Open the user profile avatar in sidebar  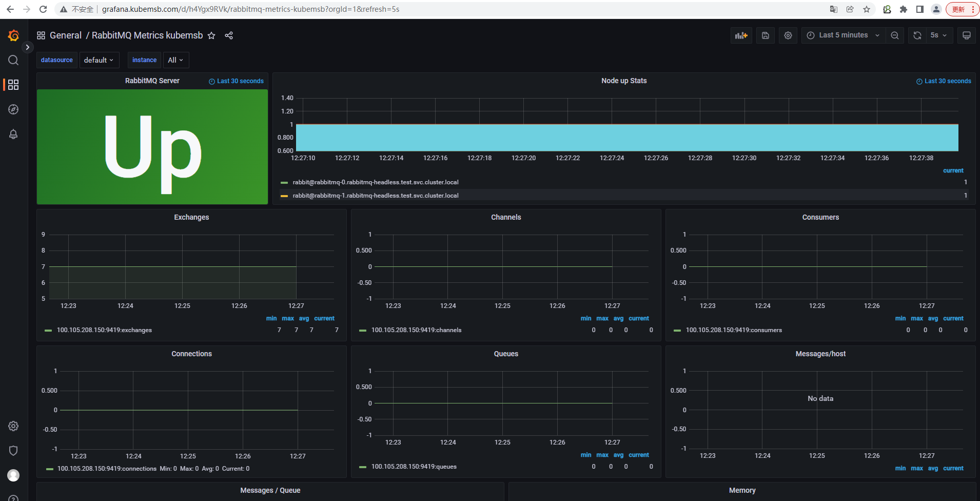(13, 475)
